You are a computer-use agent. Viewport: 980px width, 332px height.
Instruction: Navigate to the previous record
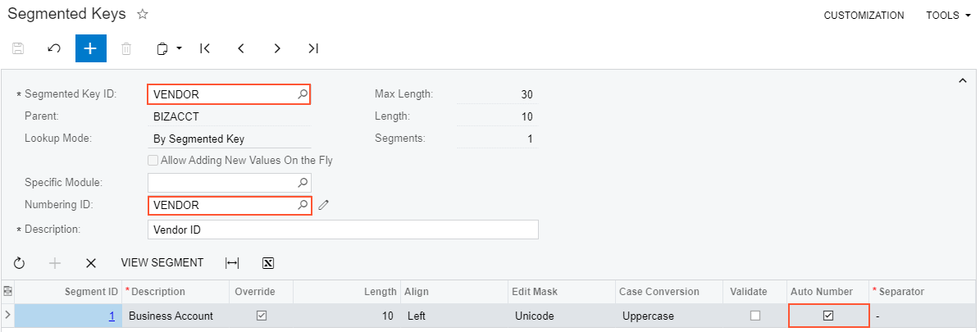[241, 48]
